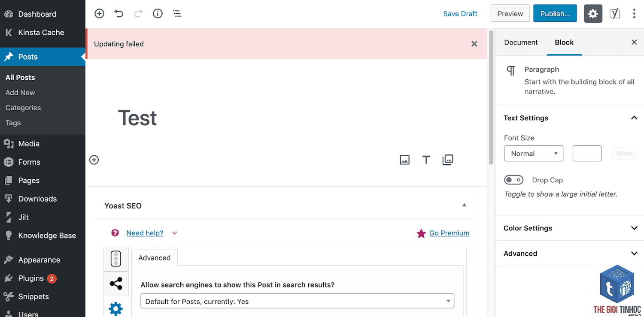This screenshot has height=317, width=644.
Task: Open the Font Size Normal dropdown
Action: [534, 154]
